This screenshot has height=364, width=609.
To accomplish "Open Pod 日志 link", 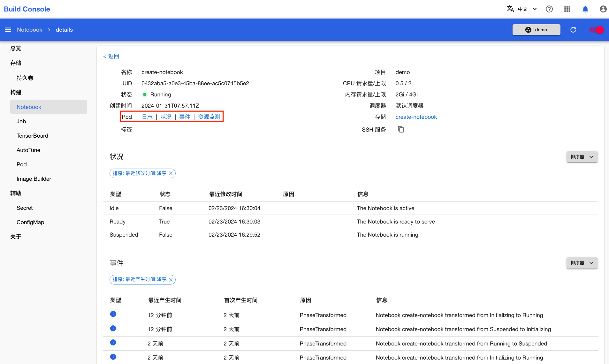I will click(147, 117).
